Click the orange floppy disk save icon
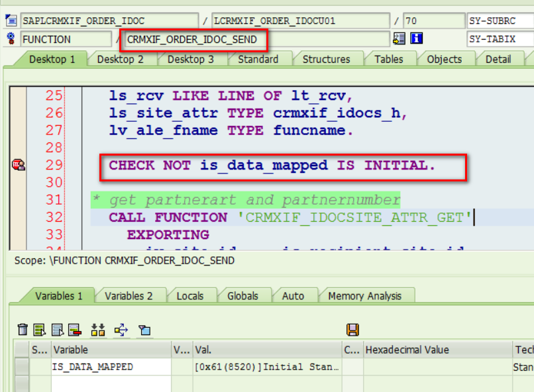 pos(352,330)
